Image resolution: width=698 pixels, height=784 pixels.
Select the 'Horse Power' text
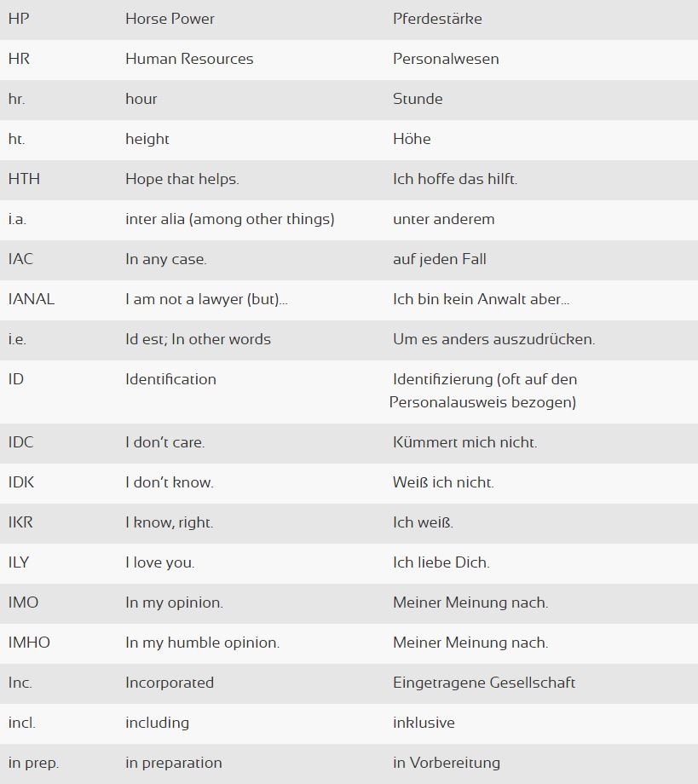coord(170,19)
